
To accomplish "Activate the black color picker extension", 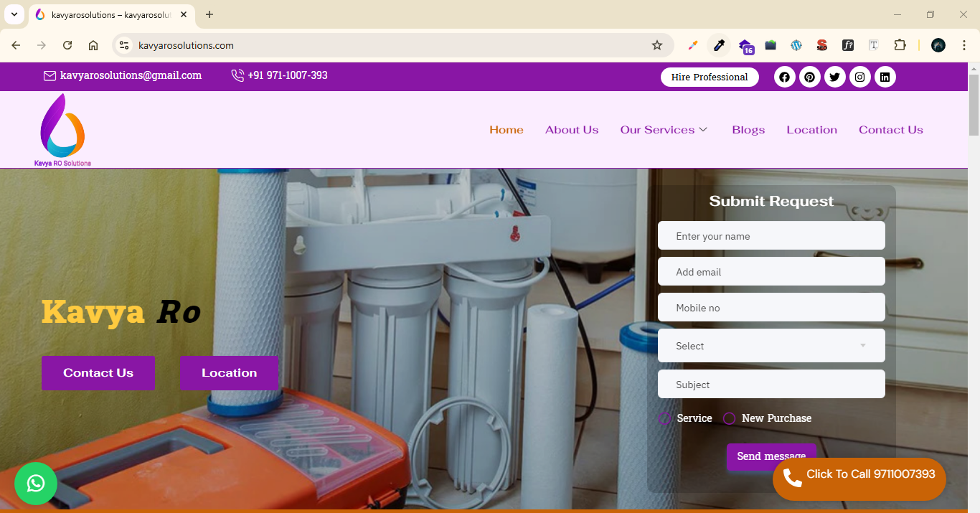I will coord(719,45).
